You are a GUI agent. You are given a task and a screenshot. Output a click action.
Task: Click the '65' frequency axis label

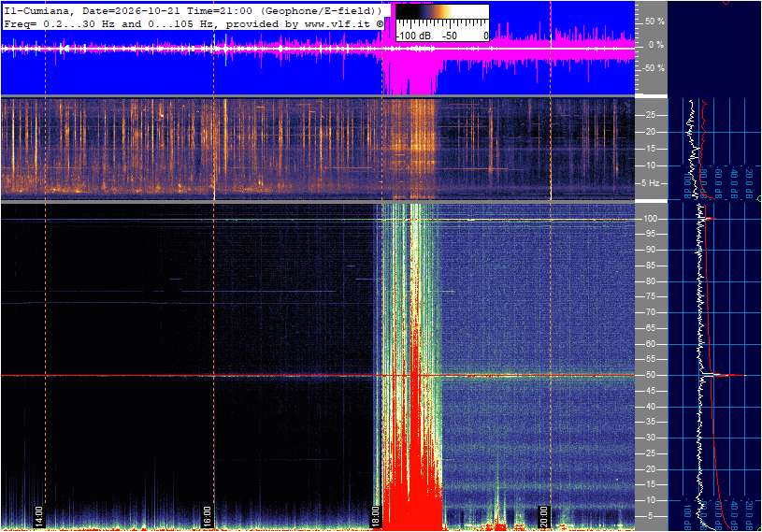click(x=650, y=328)
